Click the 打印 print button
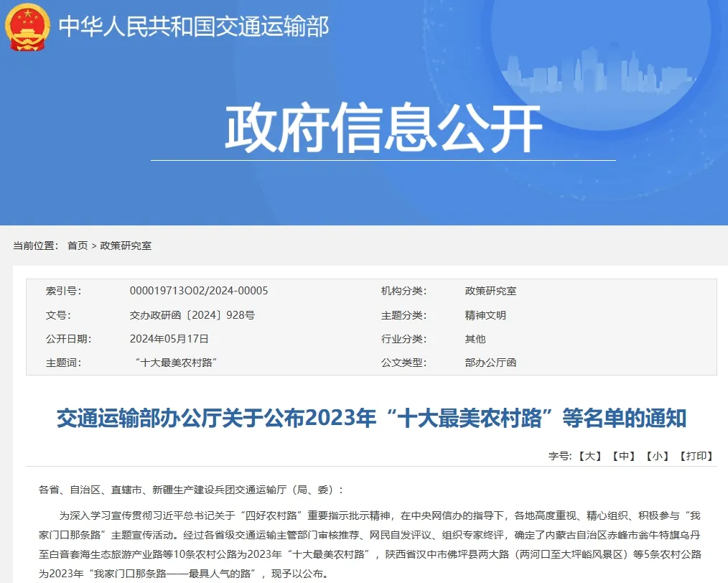The width and height of the screenshot is (728, 583). pyautogui.click(x=696, y=456)
